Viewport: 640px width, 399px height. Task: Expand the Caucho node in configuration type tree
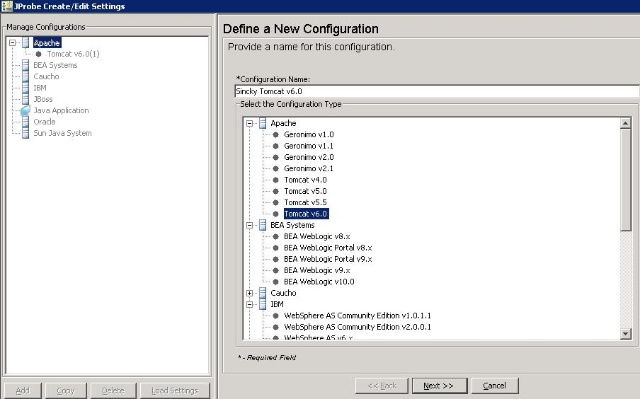[249, 293]
